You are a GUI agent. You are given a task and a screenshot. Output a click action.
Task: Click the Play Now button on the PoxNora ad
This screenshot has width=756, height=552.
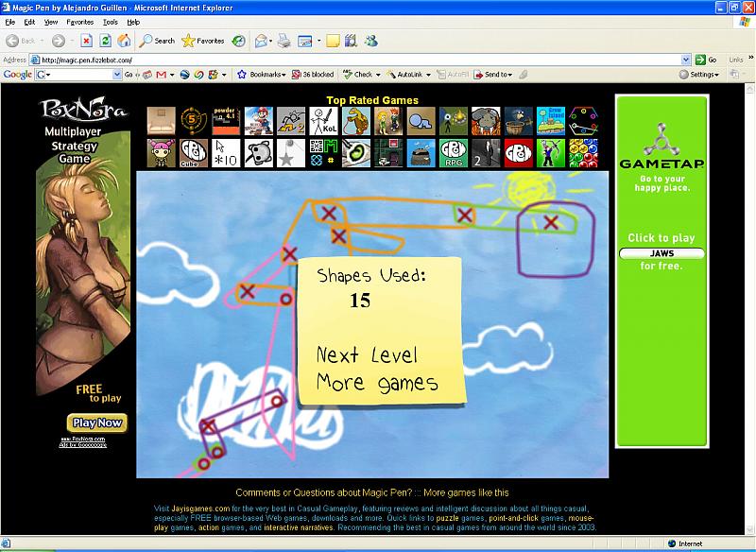(x=96, y=423)
